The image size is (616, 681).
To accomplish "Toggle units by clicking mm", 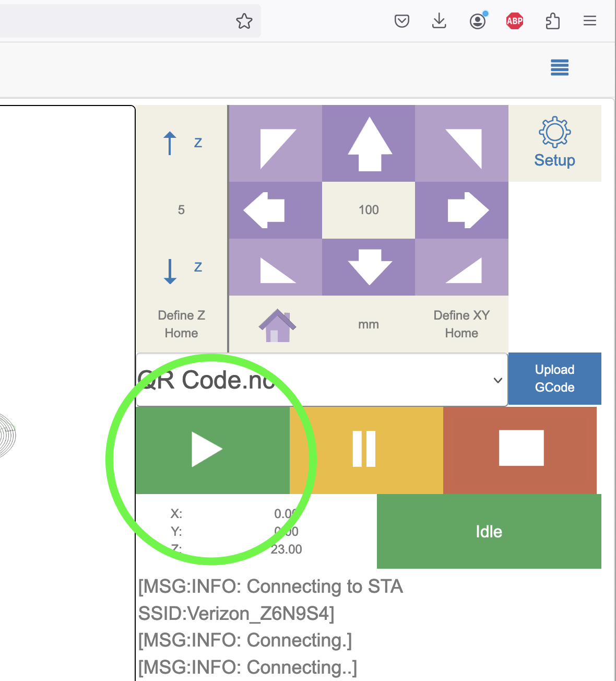I will tap(369, 324).
